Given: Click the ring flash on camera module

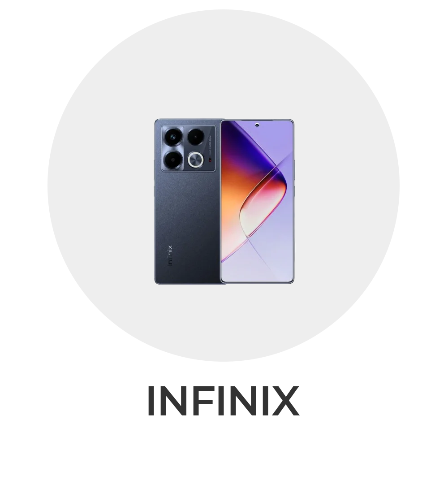Looking at the screenshot, I should coord(196,160).
